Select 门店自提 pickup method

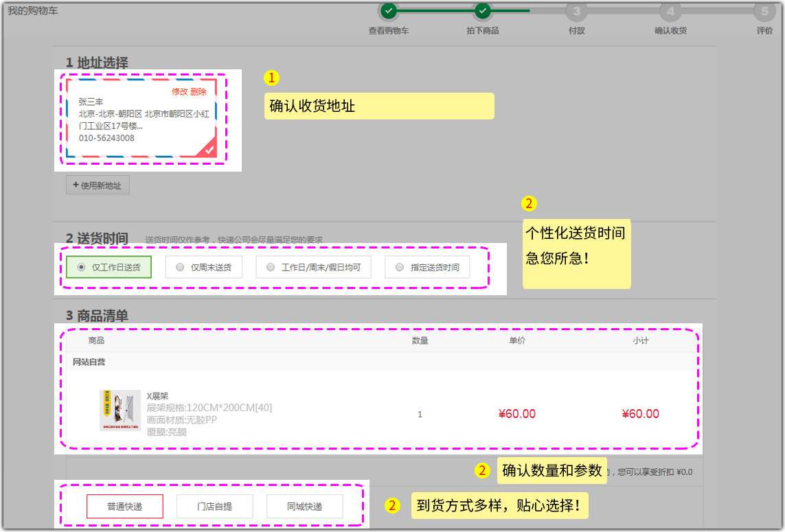tap(214, 507)
